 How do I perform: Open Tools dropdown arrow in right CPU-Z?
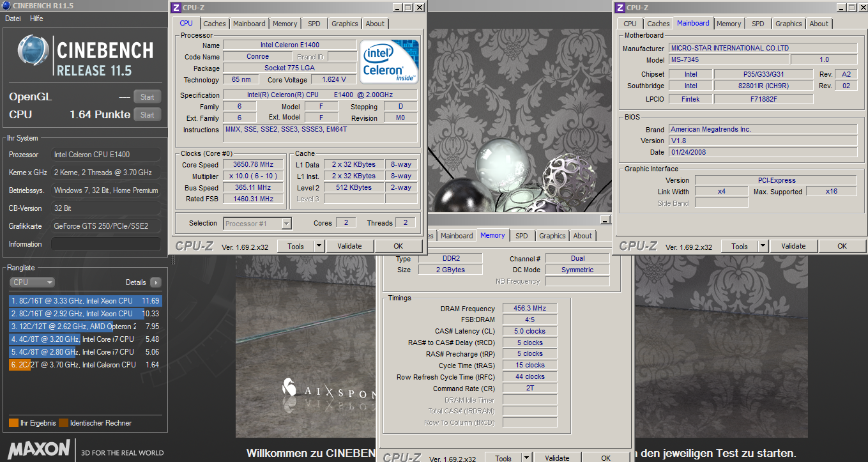(762, 246)
